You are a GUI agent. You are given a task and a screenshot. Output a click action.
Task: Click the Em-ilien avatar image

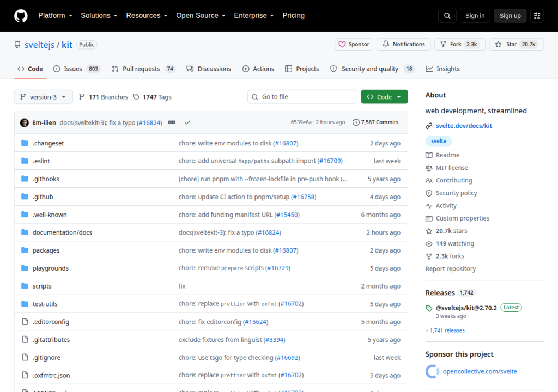24,122
